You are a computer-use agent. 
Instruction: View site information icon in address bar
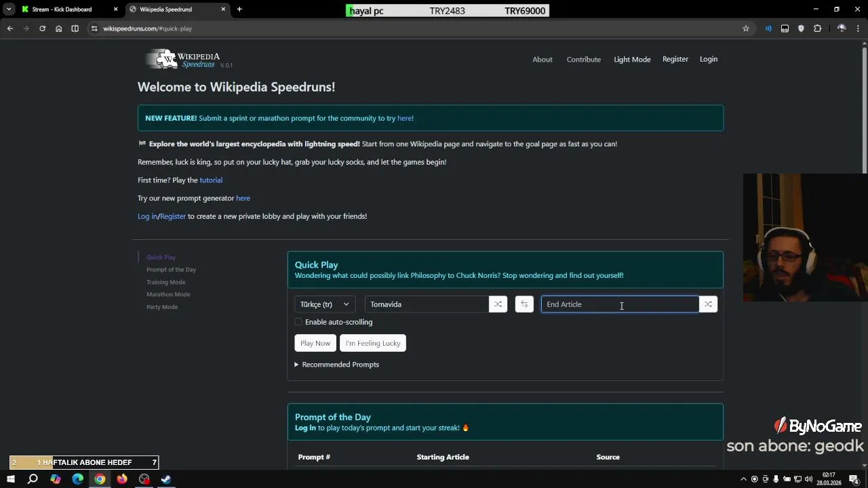click(x=94, y=28)
